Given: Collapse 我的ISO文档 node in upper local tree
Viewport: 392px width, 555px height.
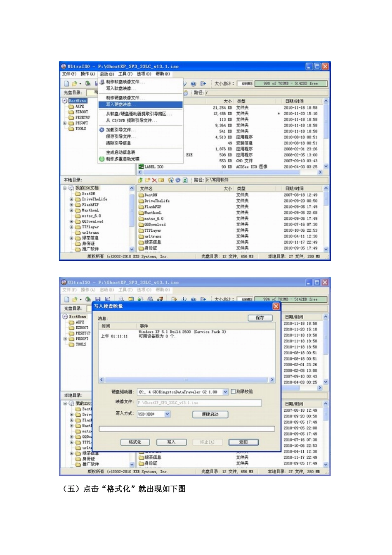Looking at the screenshot, I should coord(65,188).
